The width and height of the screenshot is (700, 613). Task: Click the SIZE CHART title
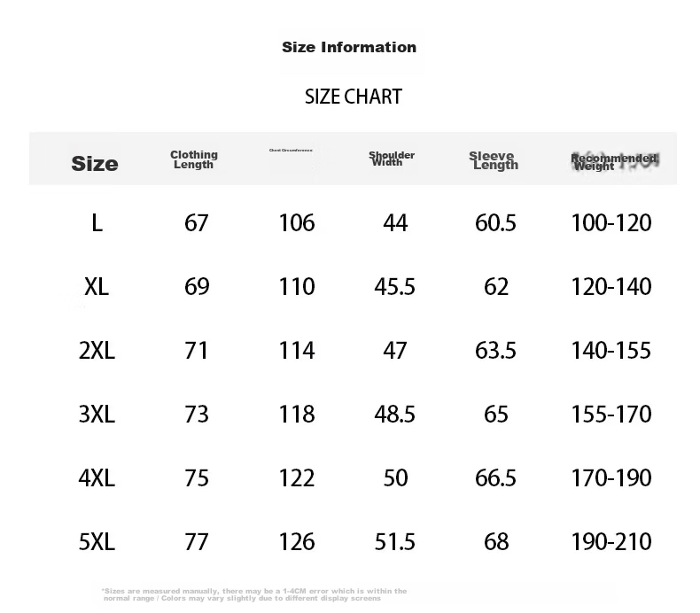pyautogui.click(x=354, y=97)
